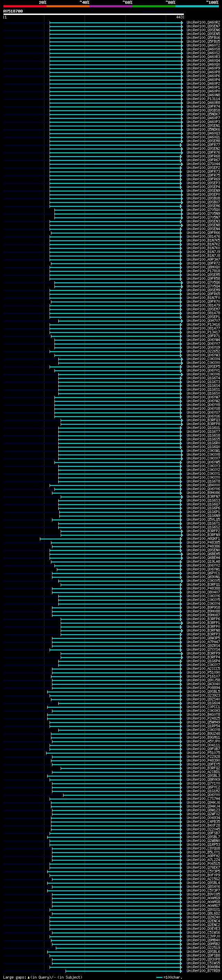
Task: Select the label UniRef100_Q76EK7
Action: [x=203, y=867]
